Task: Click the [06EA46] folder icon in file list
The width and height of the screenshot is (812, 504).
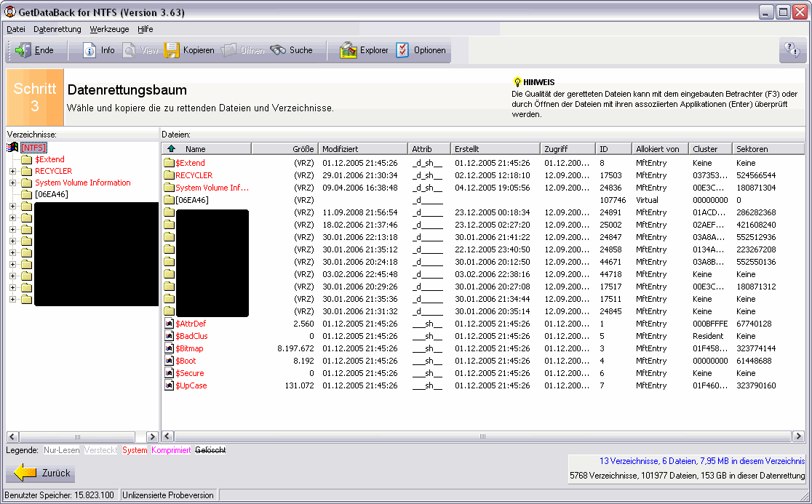Action: [169, 200]
